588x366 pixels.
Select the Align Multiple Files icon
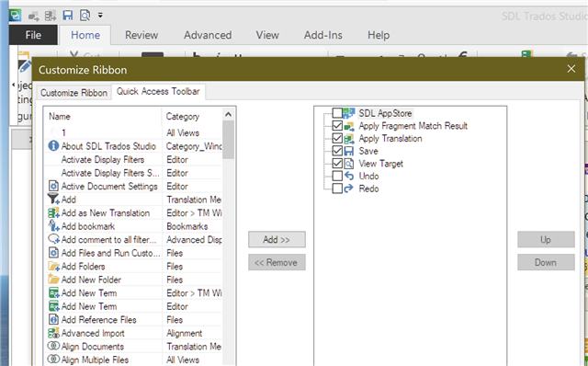pos(53,360)
